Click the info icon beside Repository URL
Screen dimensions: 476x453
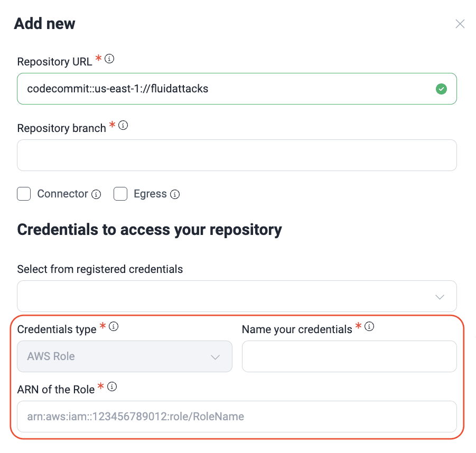(109, 59)
